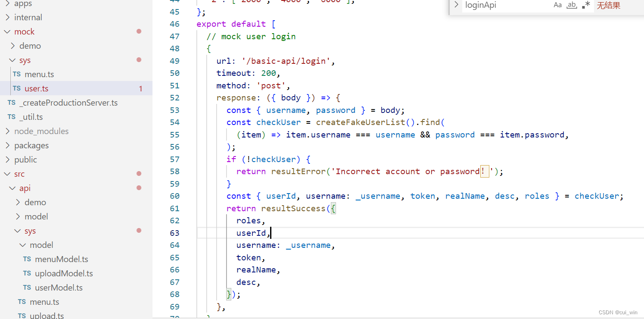Click line number 61 in gutter

coord(174,208)
